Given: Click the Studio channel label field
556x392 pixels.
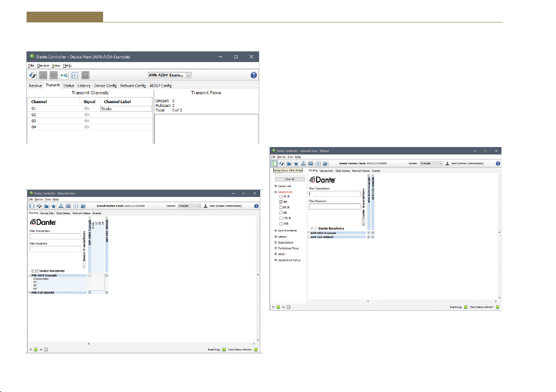Looking at the screenshot, I should tap(126, 109).
